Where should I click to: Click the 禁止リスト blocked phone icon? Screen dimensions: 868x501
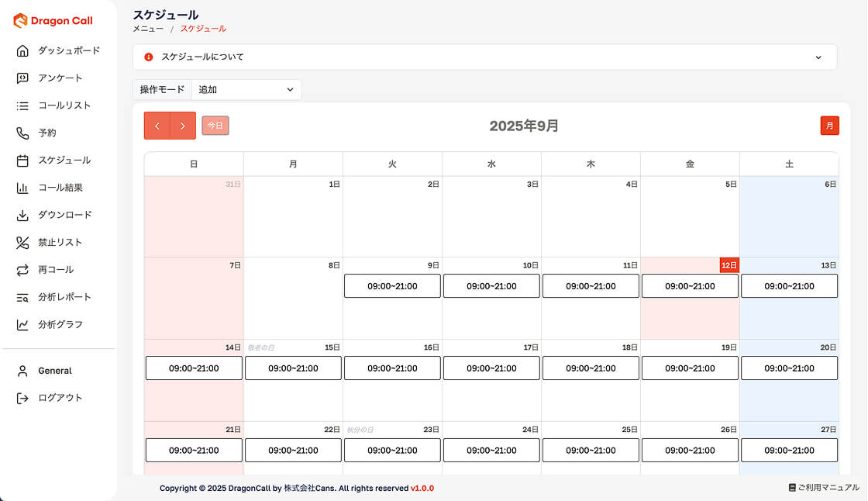[x=22, y=243]
